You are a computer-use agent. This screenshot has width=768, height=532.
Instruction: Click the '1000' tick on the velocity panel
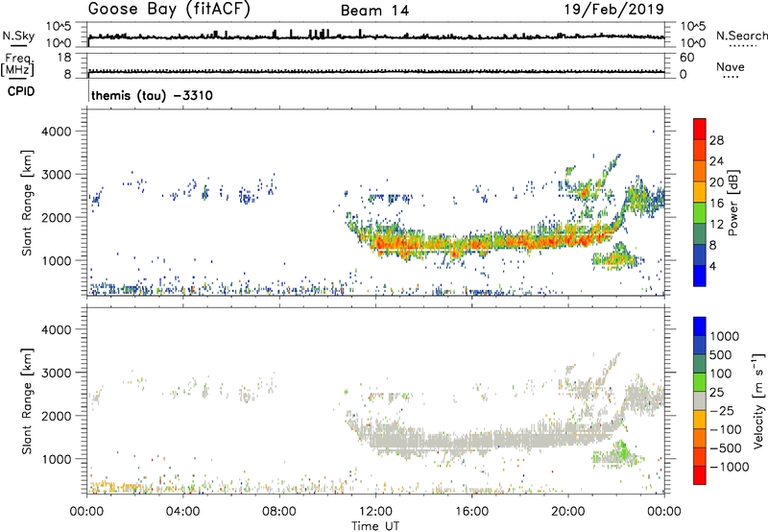(x=57, y=459)
